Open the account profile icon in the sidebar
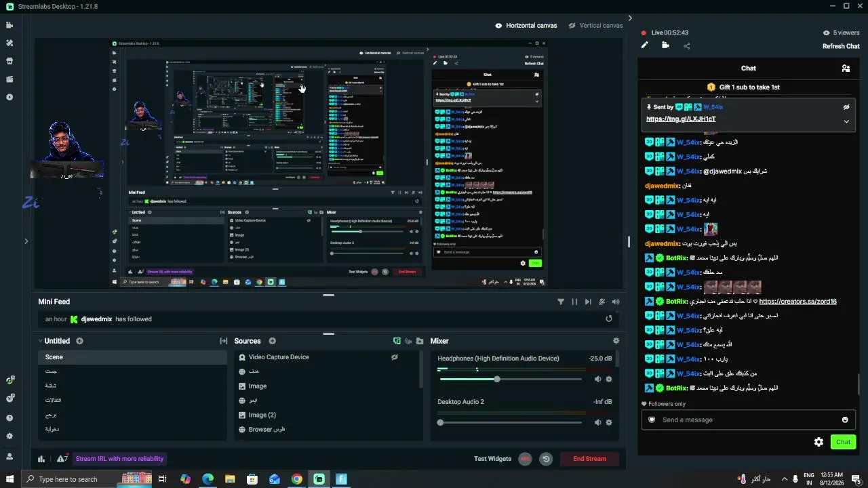Image resolution: width=868 pixels, height=488 pixels. [9, 456]
